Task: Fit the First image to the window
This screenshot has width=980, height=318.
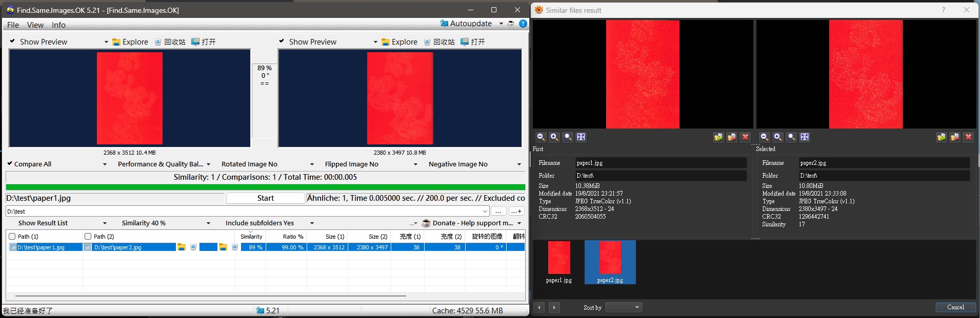Action: click(x=581, y=137)
